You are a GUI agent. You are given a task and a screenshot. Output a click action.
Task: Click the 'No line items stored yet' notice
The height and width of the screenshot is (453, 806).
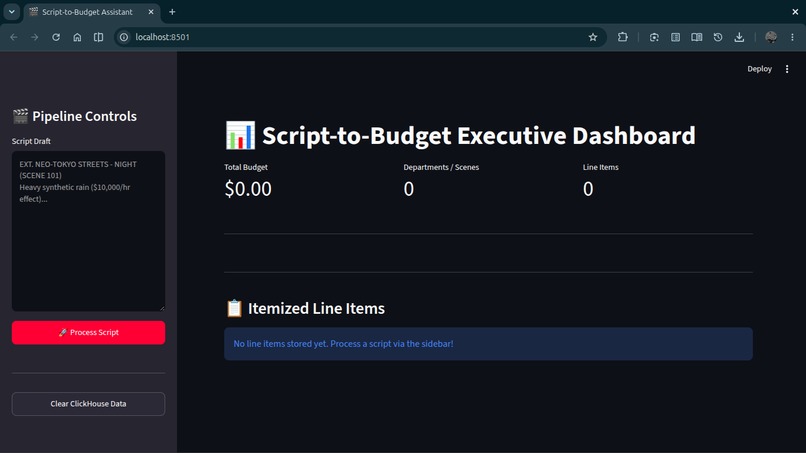click(x=488, y=344)
